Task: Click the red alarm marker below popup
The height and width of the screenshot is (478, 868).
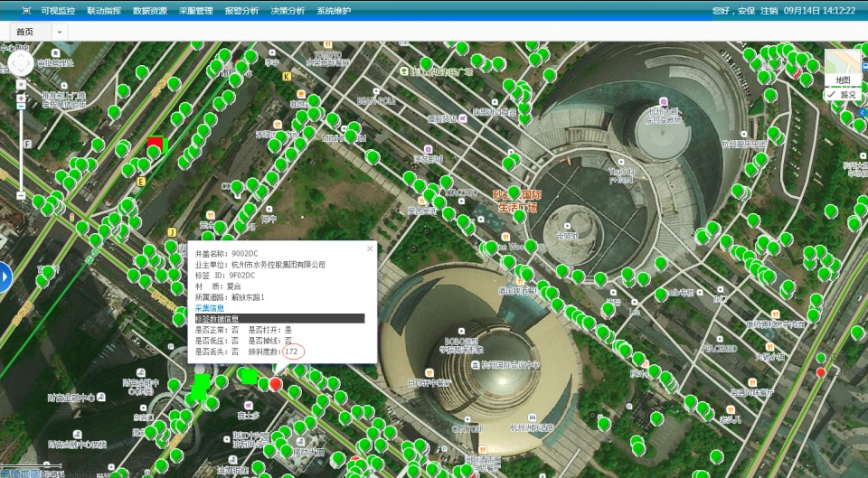Action: point(276,384)
